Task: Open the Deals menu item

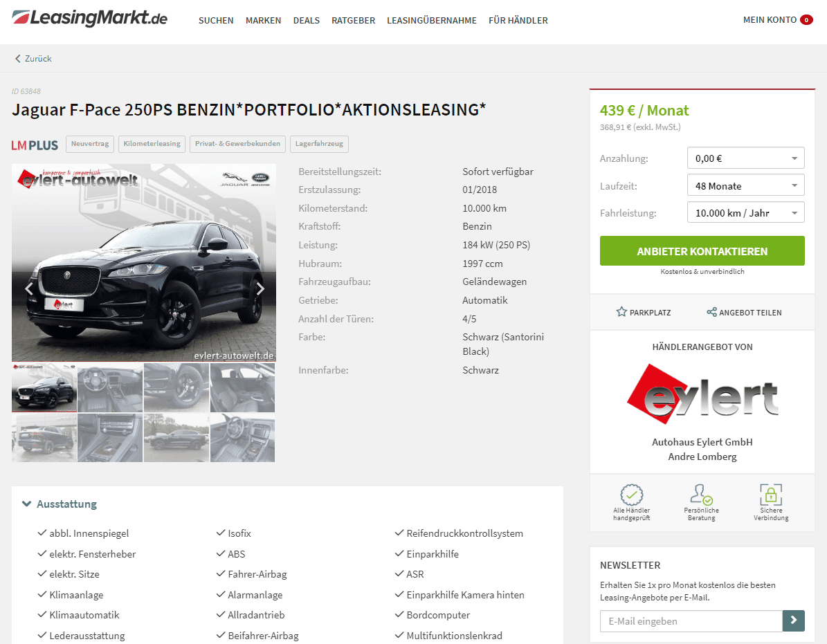Action: coord(307,21)
